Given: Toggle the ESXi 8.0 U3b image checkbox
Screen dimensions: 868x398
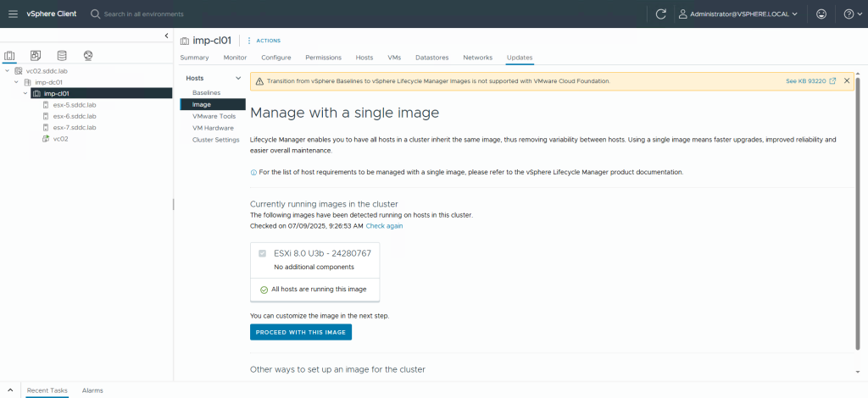Looking at the screenshot, I should tap(263, 253).
